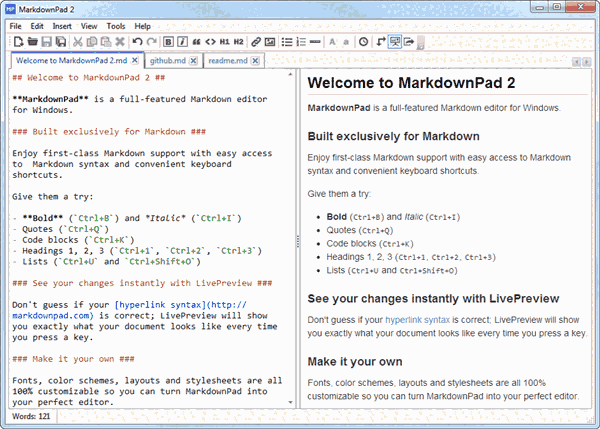Click the Save All icon
Viewport: 600px width, 429px height.
(61, 41)
